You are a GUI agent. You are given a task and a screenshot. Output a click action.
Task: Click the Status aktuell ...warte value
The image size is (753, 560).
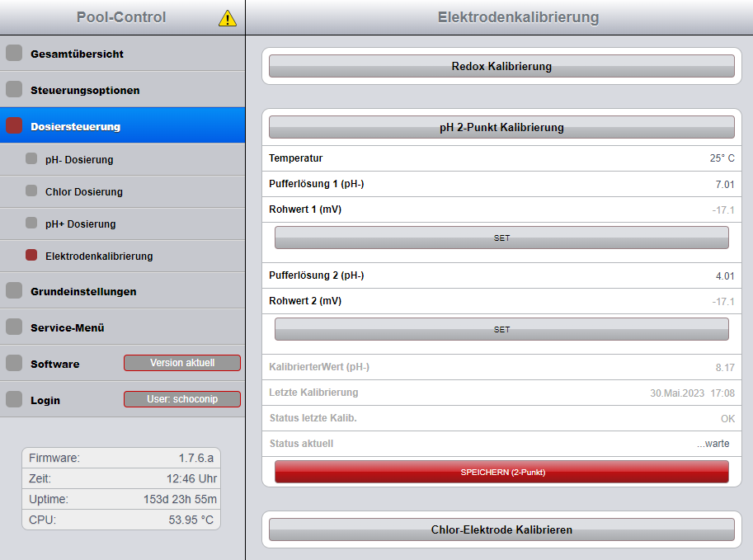point(713,444)
